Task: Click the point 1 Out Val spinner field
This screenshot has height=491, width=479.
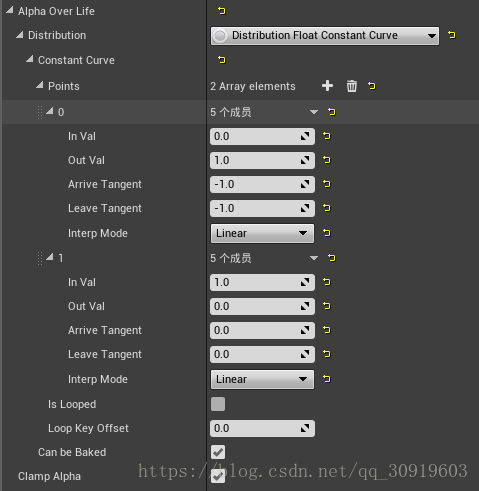Action: coord(262,306)
